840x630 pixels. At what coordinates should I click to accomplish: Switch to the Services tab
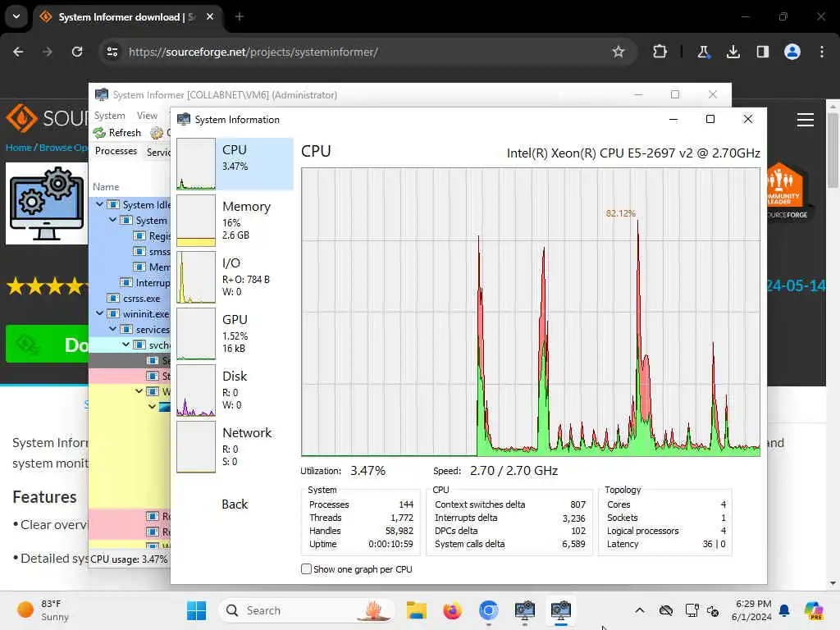pos(158,152)
